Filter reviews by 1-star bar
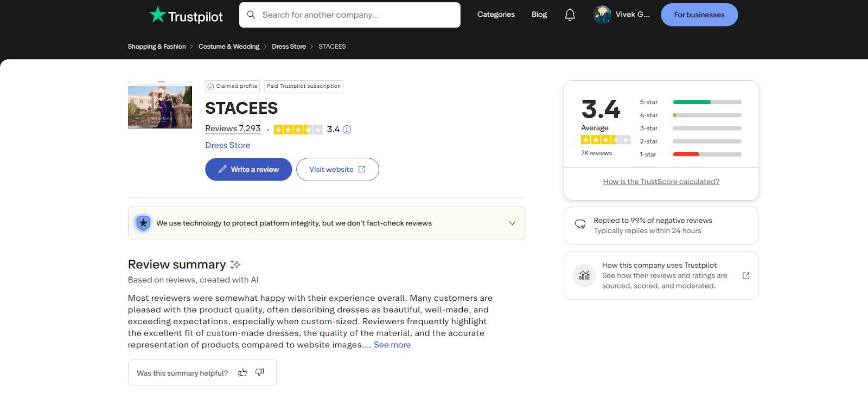The width and height of the screenshot is (868, 399). click(707, 155)
